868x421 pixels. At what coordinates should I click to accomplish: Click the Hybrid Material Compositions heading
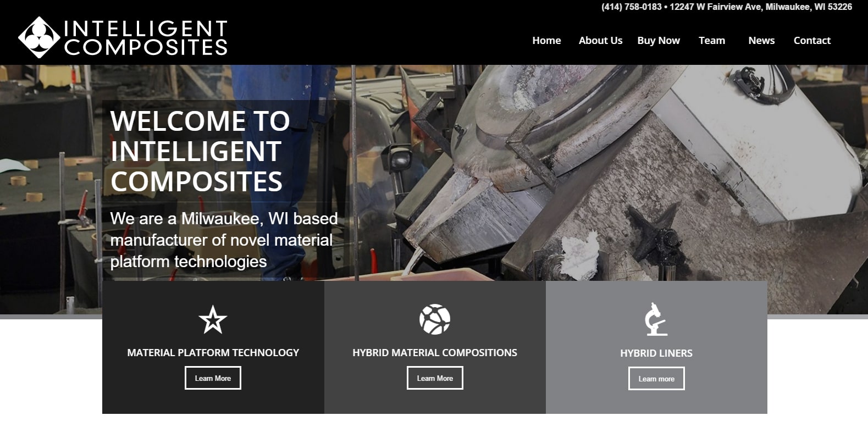click(x=435, y=353)
